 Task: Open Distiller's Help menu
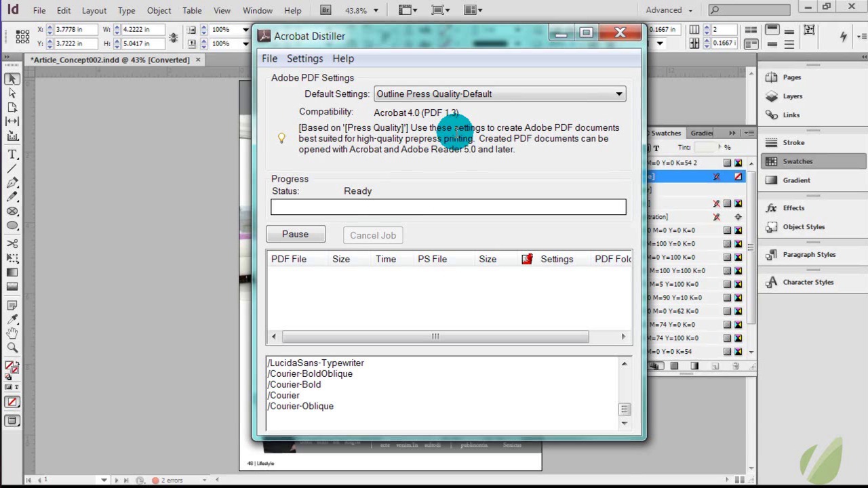(x=343, y=58)
